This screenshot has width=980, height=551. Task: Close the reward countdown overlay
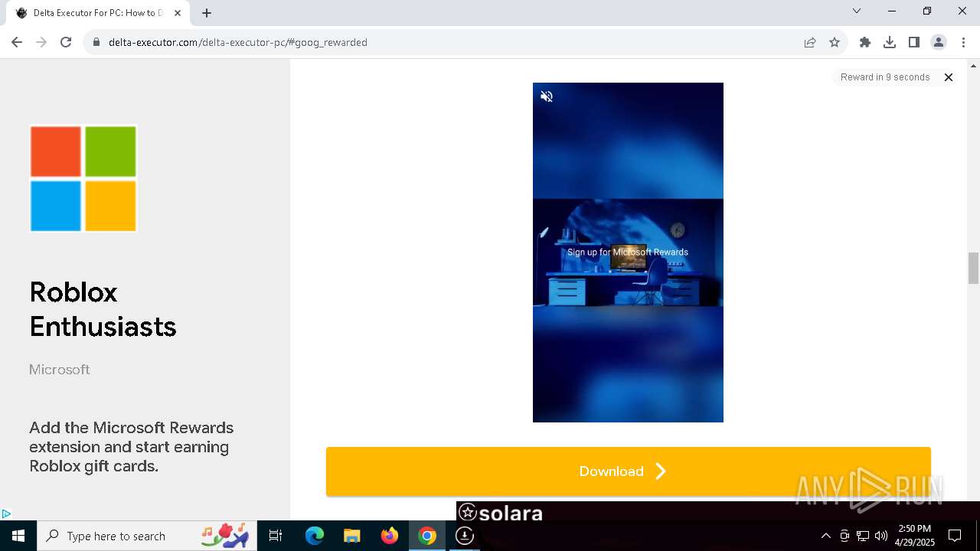point(949,77)
